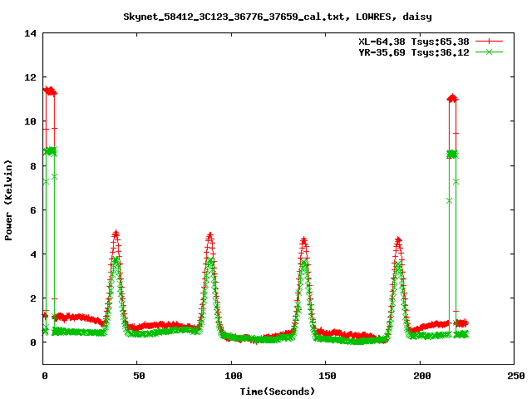Viewport: 532px width, 399px height.
Task: Click the legend entry XL-64.38 Tsys:65.38
Action: (414, 42)
